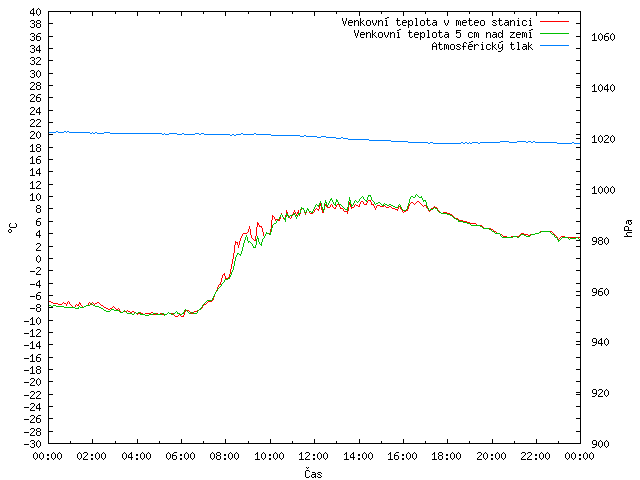640x480 pixels.
Task: Click the left axis unit label °C
Action: coord(13,228)
